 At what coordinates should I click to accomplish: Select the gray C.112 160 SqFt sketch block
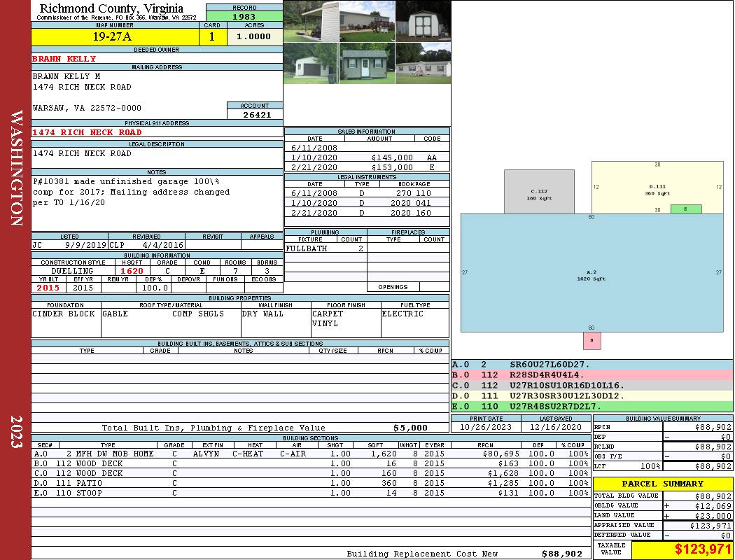pyautogui.click(x=539, y=191)
